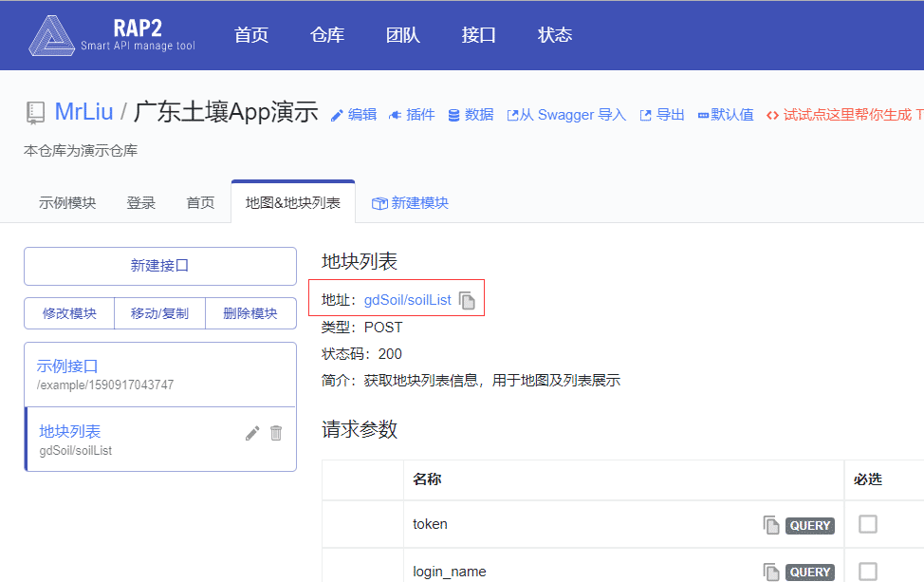Screen dimensions: 924x582
Task: Select 示例接口 in the interface list
Action: click(67, 366)
